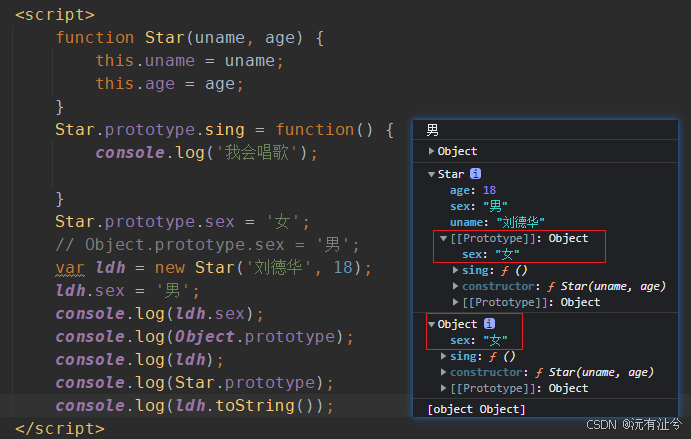Expand innermost [[Prototype]]: Object under Star
Viewport: 691px width, 439px height.
(455, 302)
